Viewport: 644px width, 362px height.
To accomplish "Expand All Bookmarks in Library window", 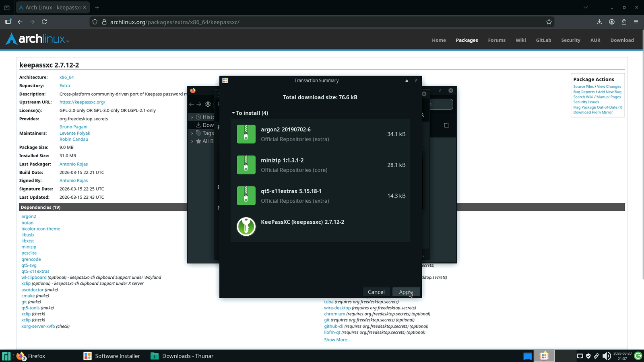I will (192, 141).
